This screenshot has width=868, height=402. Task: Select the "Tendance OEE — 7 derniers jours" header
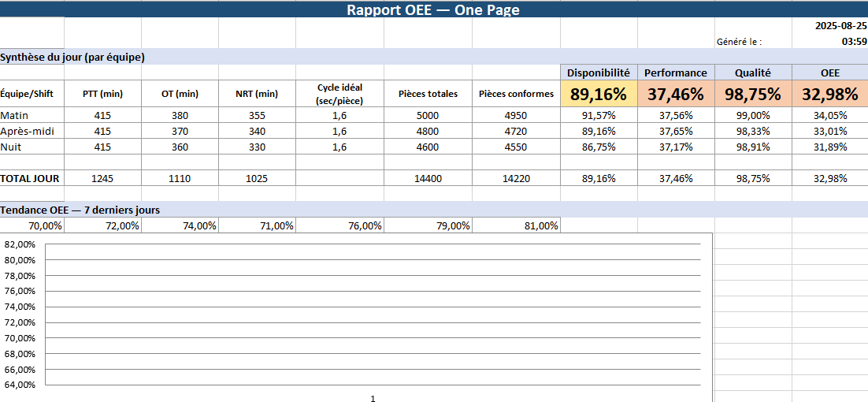coord(80,210)
